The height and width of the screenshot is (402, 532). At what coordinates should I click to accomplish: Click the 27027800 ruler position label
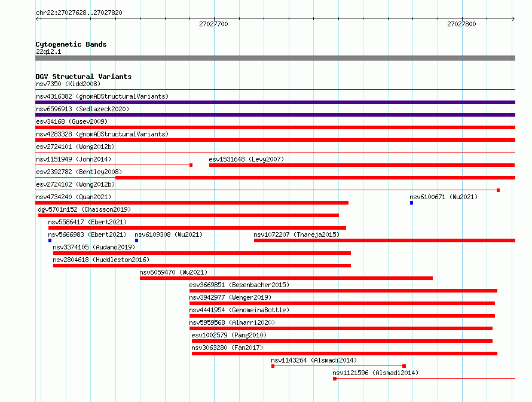click(462, 24)
